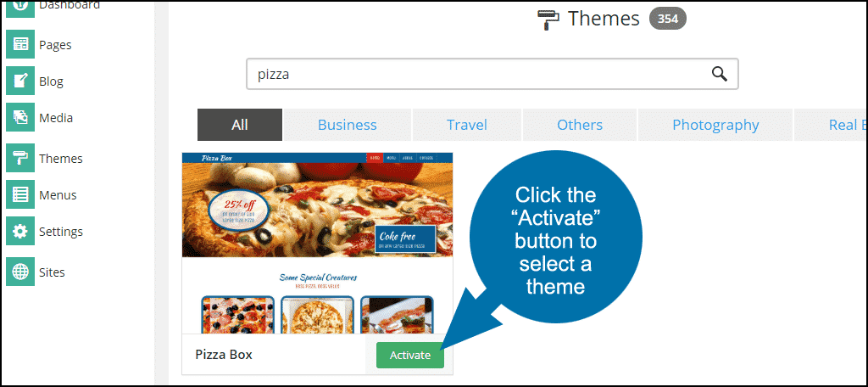The image size is (868, 387).
Task: Open the Menus list icon
Action: (x=20, y=194)
